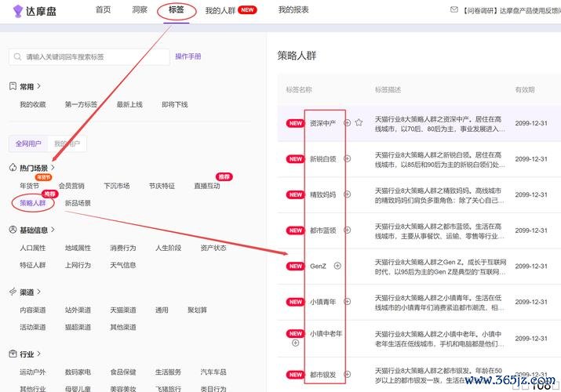The width and height of the screenshot is (561, 392).
Task: Select 天猫渠道 category
Action: (x=123, y=310)
